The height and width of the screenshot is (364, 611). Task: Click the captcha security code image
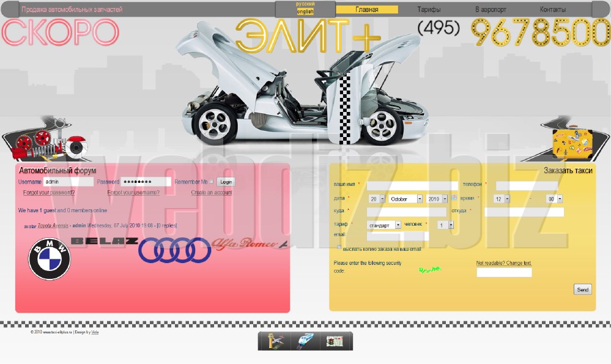pos(430,269)
